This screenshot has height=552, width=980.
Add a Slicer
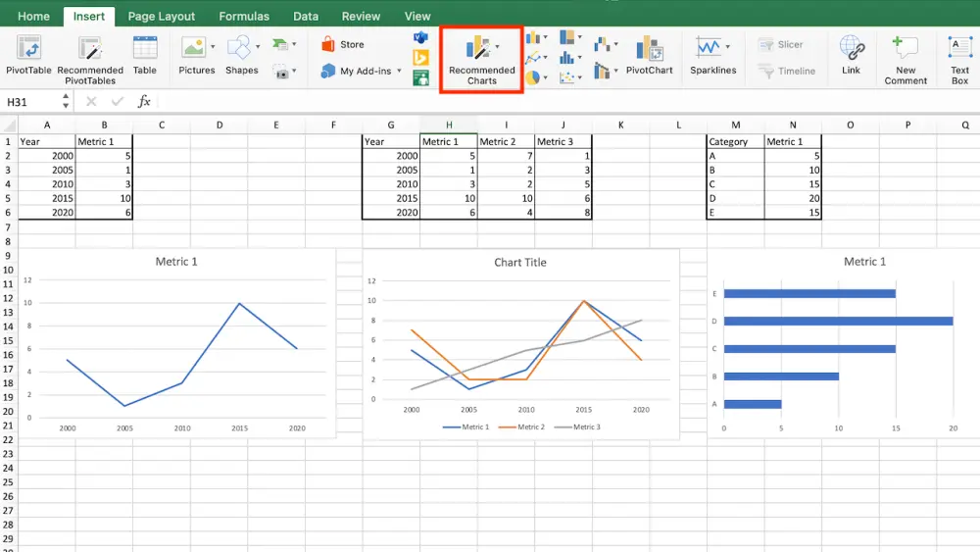[780, 44]
